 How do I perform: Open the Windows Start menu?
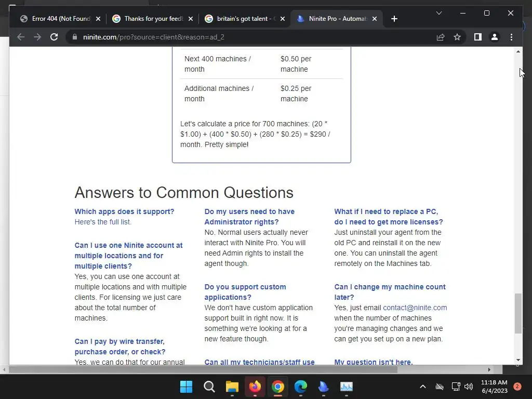click(x=187, y=387)
